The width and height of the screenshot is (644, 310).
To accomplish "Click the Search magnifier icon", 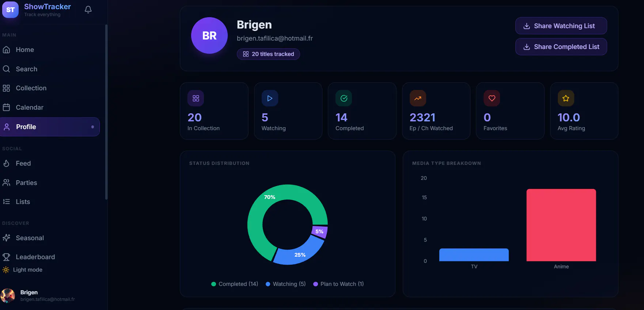I will (6, 69).
